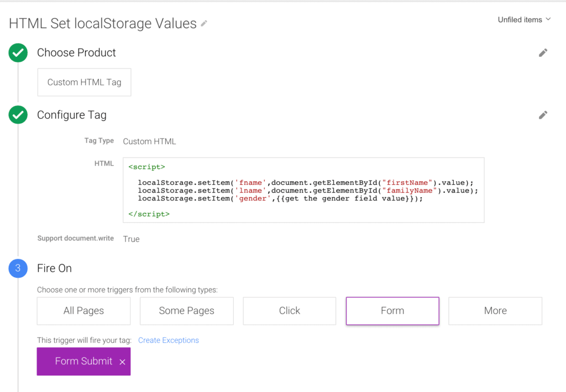Click the line setting the 'fname' item
The image size is (566, 392).
pos(305,183)
